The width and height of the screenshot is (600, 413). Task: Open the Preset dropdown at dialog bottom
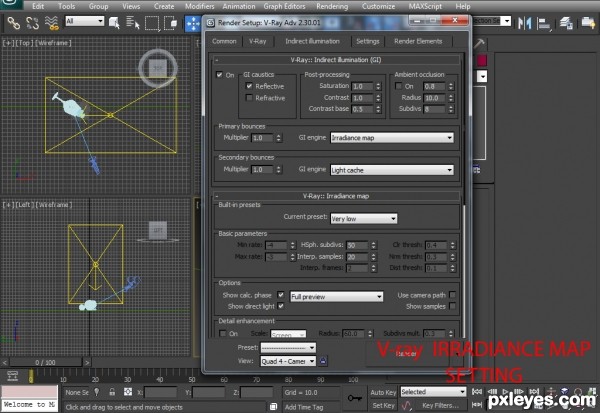pos(288,348)
